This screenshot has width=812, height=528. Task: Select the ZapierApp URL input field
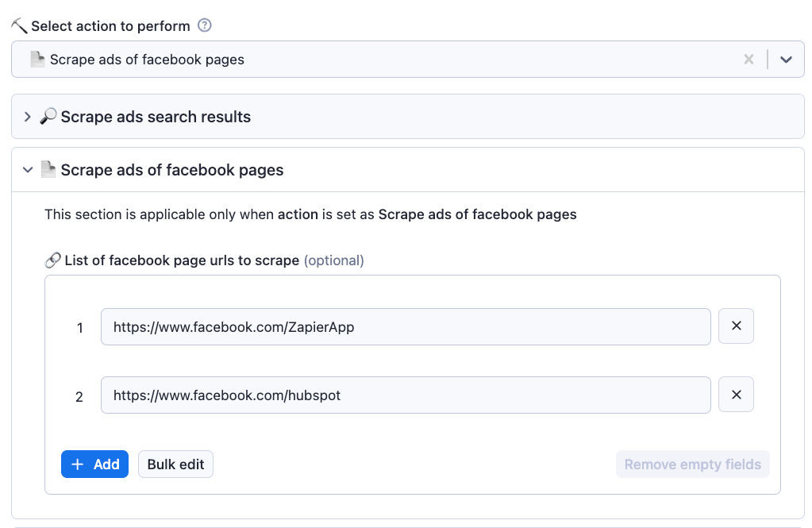[405, 326]
